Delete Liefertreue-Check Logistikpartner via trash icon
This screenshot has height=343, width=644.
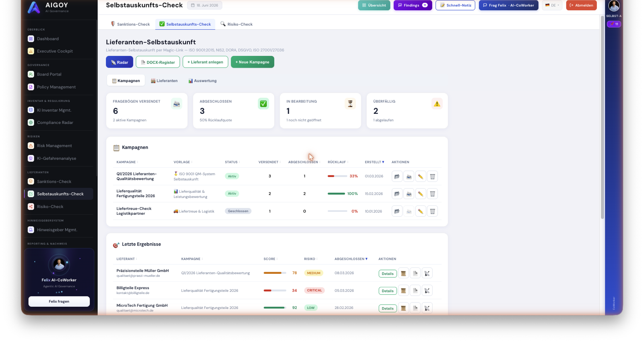pyautogui.click(x=432, y=211)
